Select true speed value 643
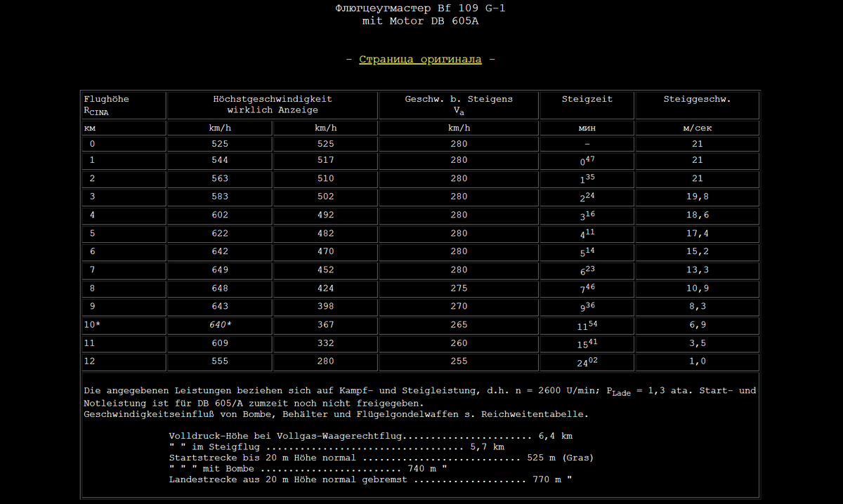The width and height of the screenshot is (843, 504). pos(219,307)
